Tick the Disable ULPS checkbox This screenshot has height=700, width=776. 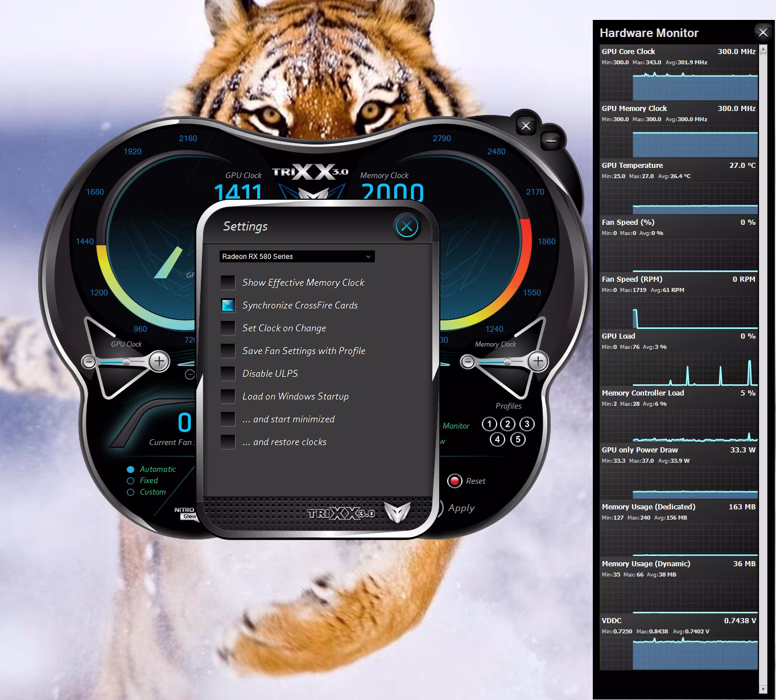pos(228,374)
